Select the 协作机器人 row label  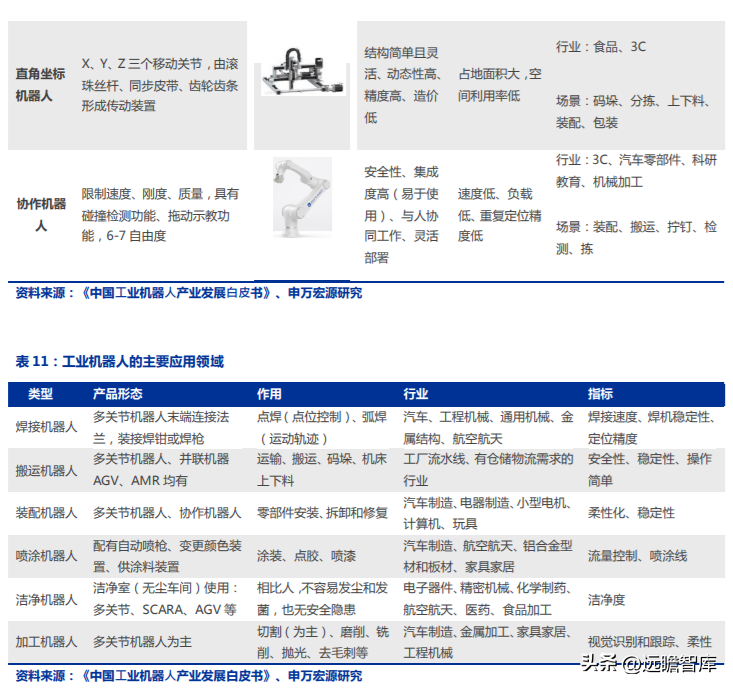point(41,214)
